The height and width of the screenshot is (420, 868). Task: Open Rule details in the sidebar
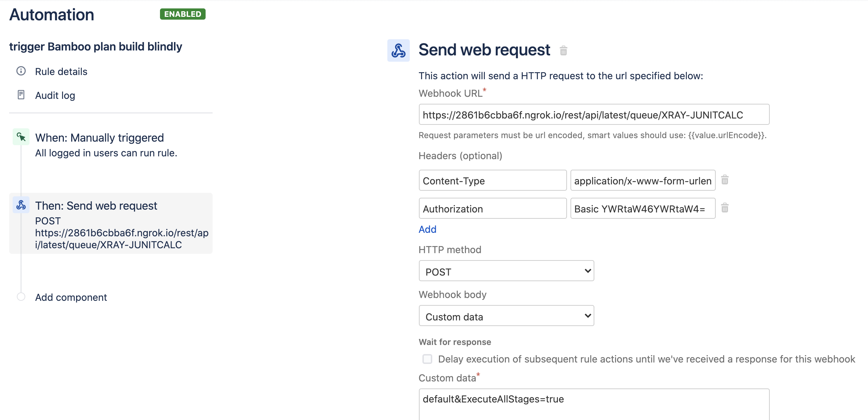pyautogui.click(x=61, y=72)
